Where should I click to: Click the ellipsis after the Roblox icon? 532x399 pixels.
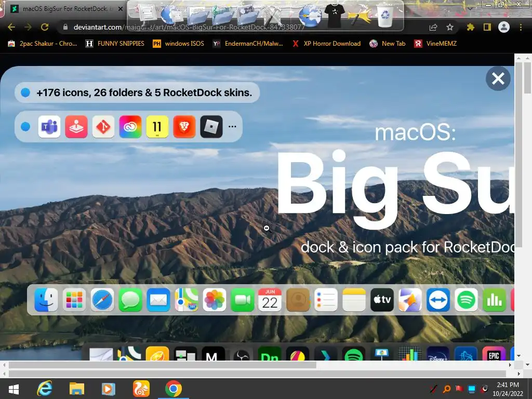pos(232,127)
